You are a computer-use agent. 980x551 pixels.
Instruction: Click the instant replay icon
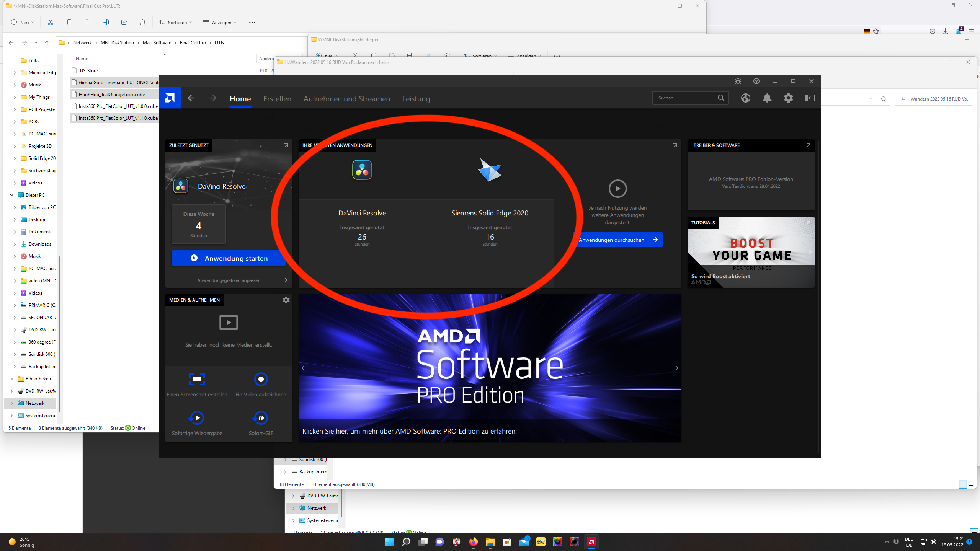[x=197, y=418]
